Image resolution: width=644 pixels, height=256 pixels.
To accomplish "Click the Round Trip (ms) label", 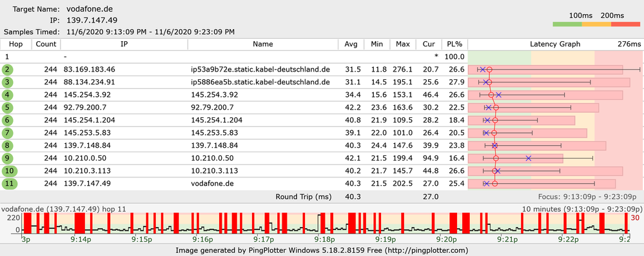I will 304,197.
